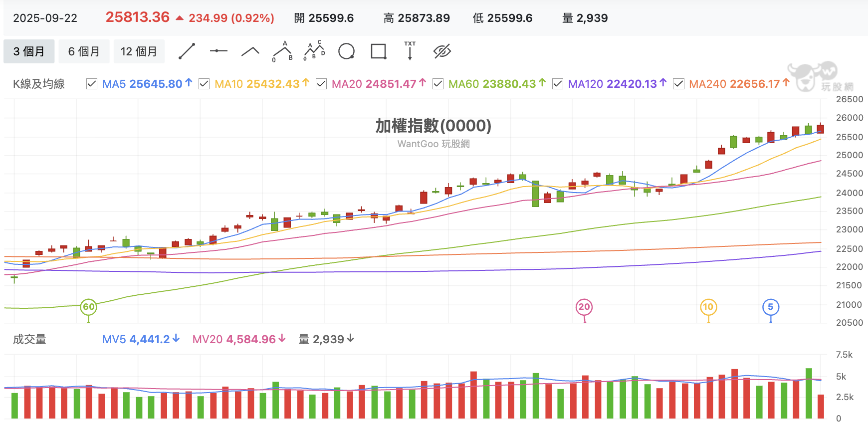This screenshot has height=427, width=868.
Task: Click the 成交量 section label
Action: 29,339
